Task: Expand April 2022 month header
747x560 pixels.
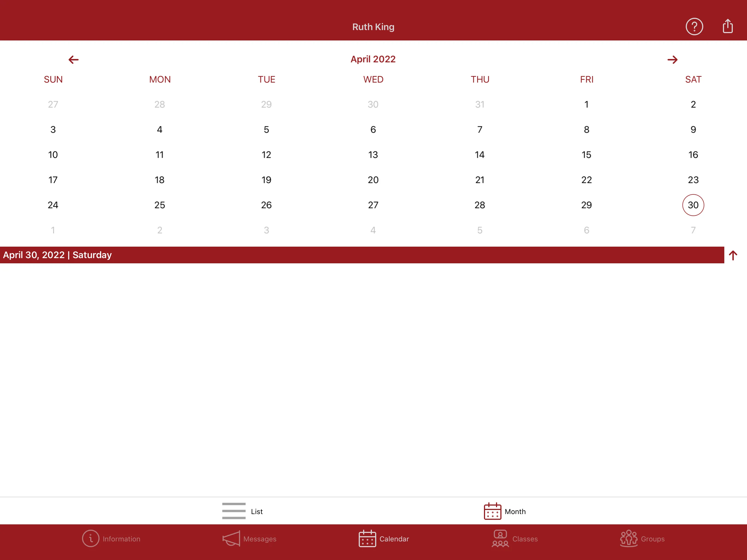Action: pos(373,59)
